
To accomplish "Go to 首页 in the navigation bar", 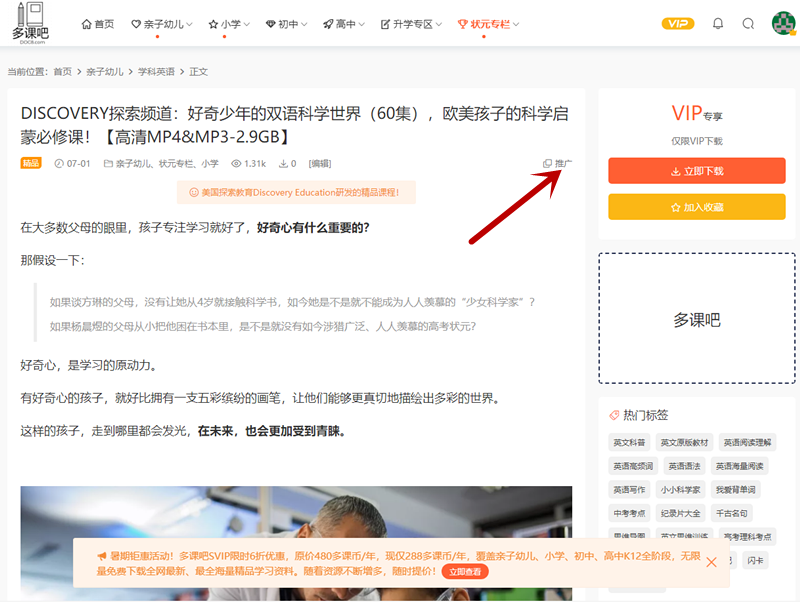I will tap(98, 24).
